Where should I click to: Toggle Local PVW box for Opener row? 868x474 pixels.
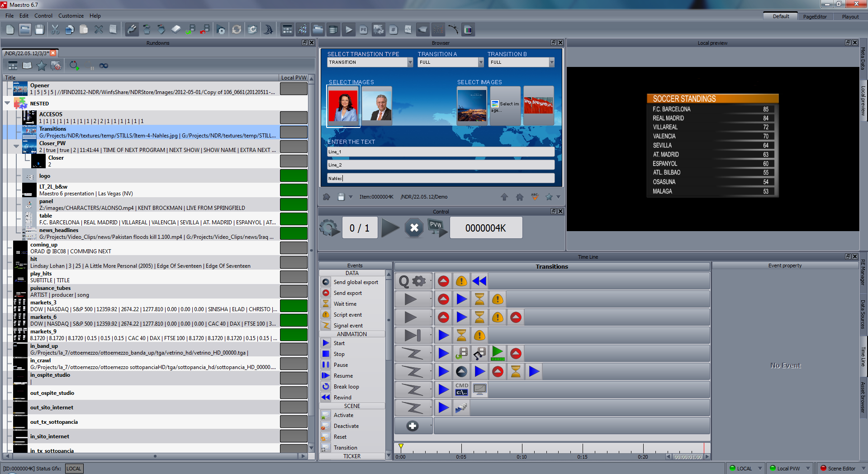[294, 89]
